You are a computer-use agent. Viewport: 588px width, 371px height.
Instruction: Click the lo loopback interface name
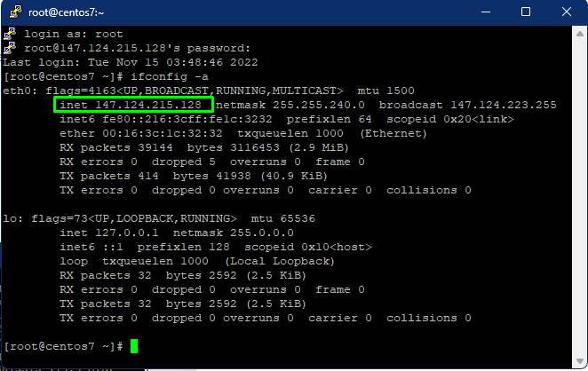pos(9,218)
